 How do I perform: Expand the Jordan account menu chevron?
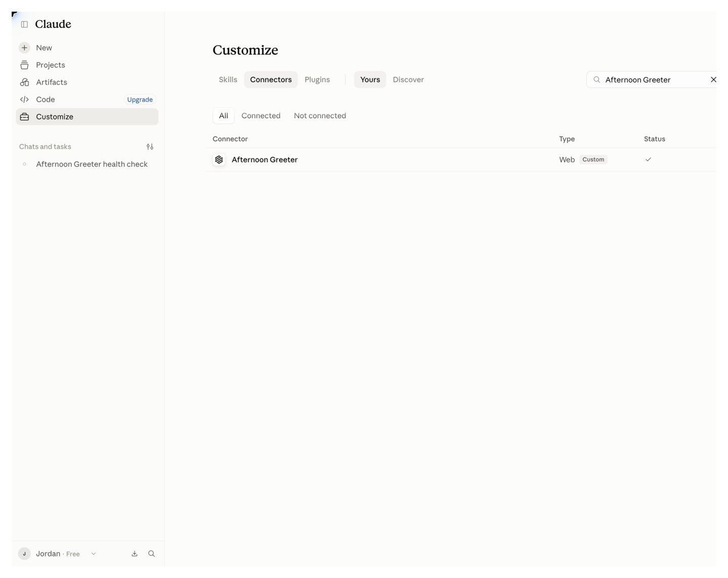[x=94, y=554]
